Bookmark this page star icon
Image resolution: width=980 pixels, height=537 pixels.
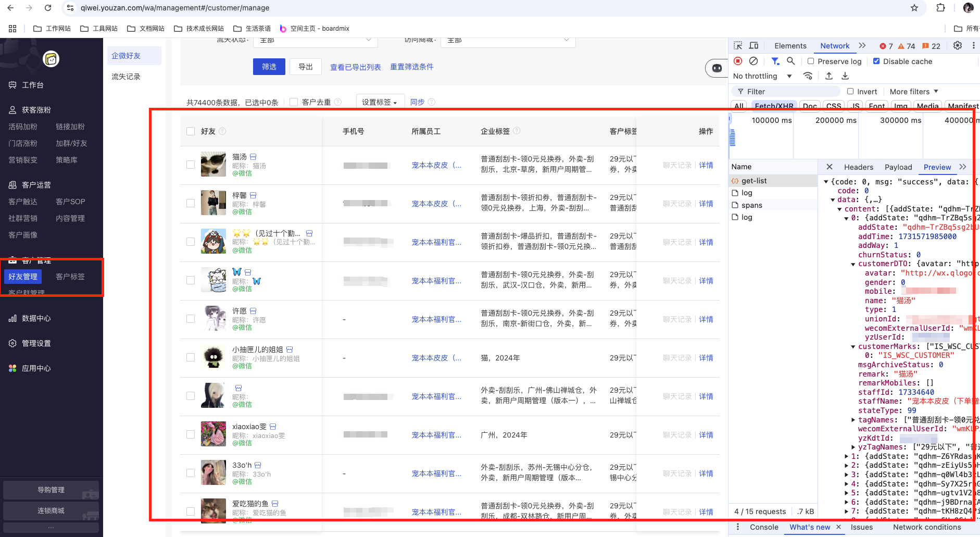pos(914,8)
